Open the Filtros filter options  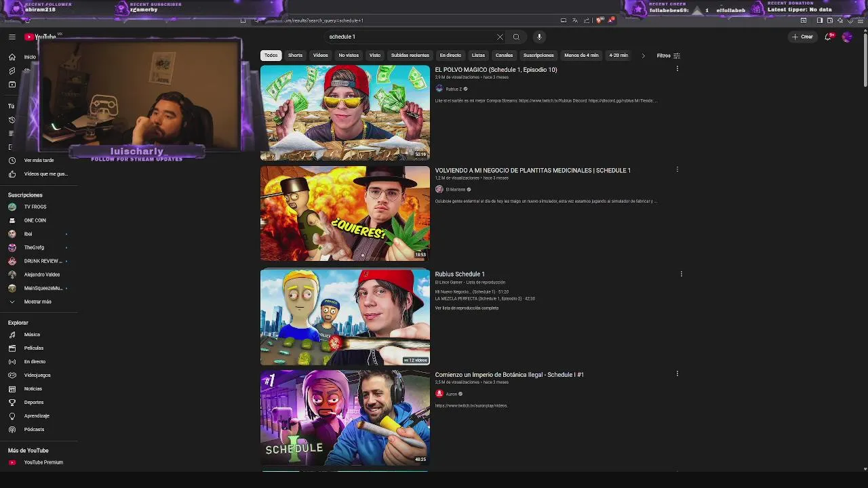668,56
